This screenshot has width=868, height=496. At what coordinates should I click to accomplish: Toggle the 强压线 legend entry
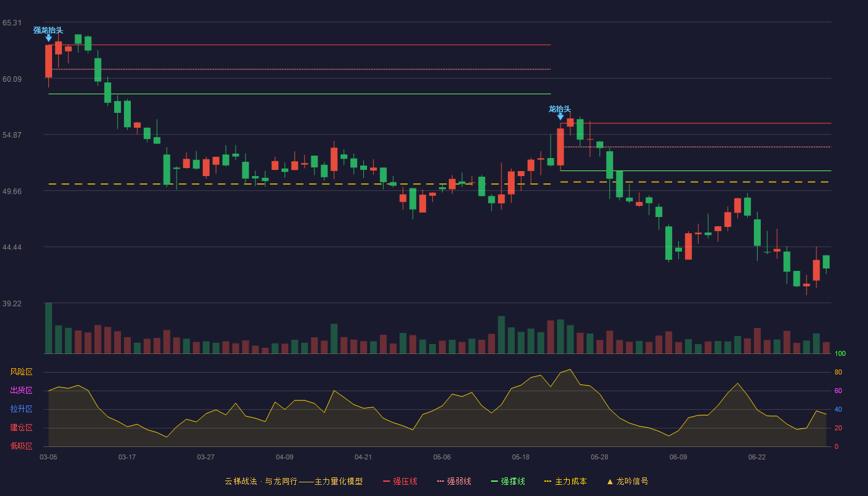pyautogui.click(x=400, y=481)
